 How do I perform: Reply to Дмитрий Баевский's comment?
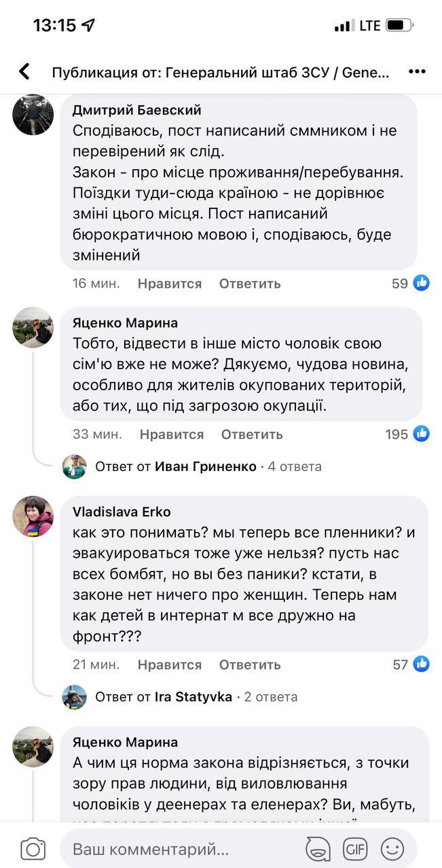250,284
